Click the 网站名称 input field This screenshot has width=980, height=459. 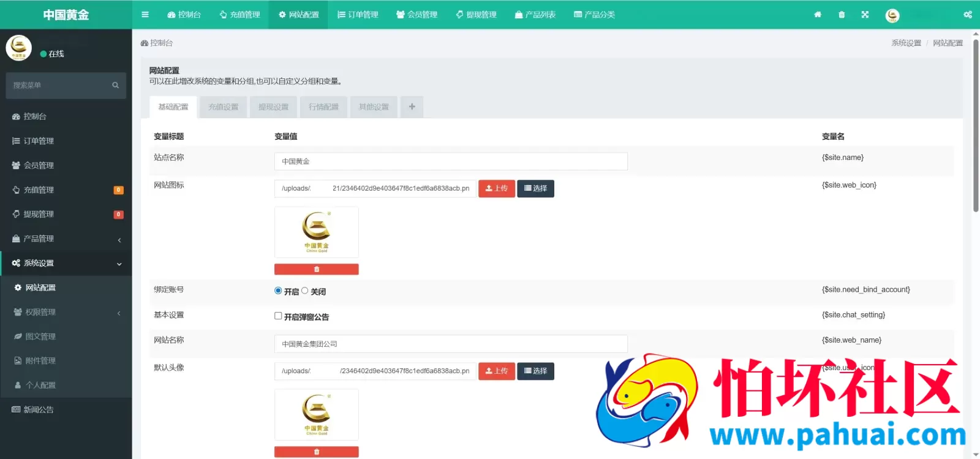click(451, 344)
